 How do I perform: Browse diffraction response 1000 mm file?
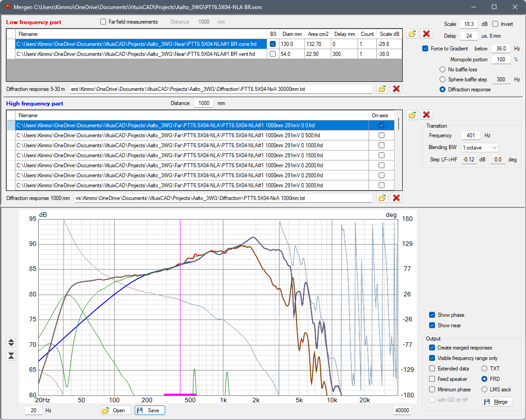tap(382, 198)
